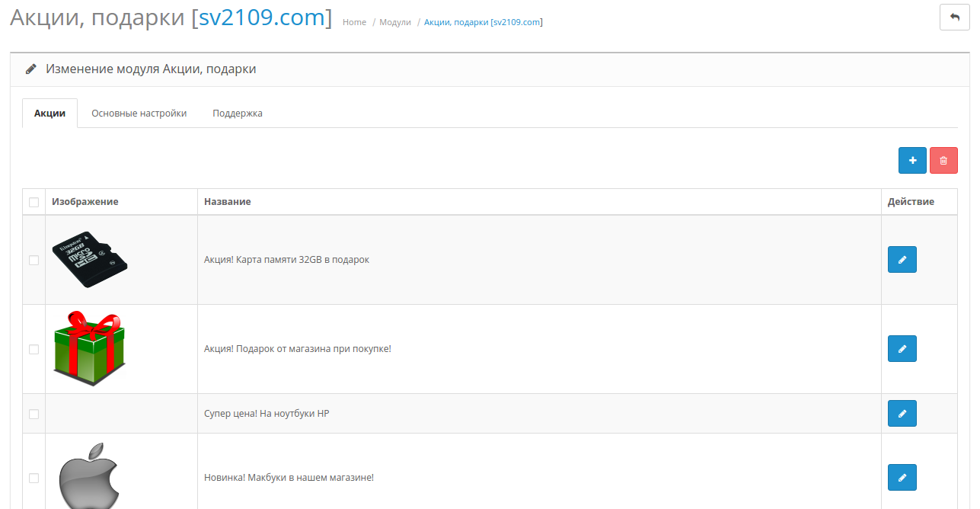Check the box for the memory card row

point(34,260)
